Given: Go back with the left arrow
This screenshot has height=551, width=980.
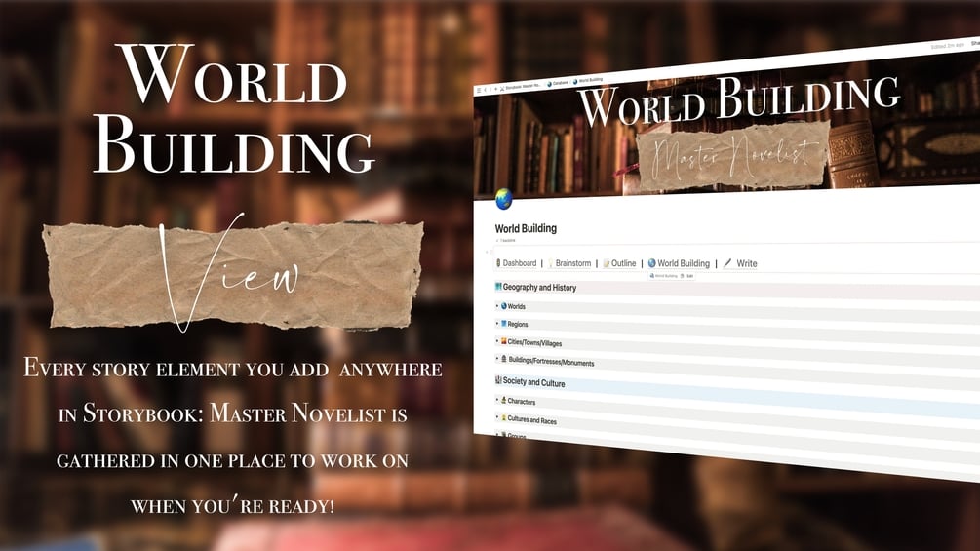Looking at the screenshot, I should [485, 90].
